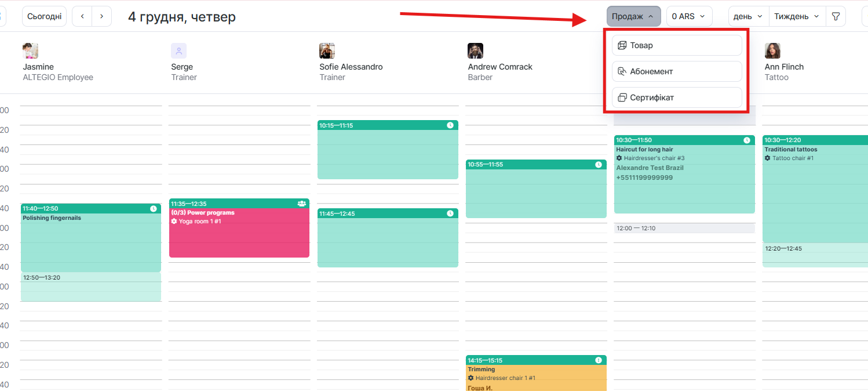Click the filter funnel icon
Screen dimensions: 868x391
(x=836, y=16)
